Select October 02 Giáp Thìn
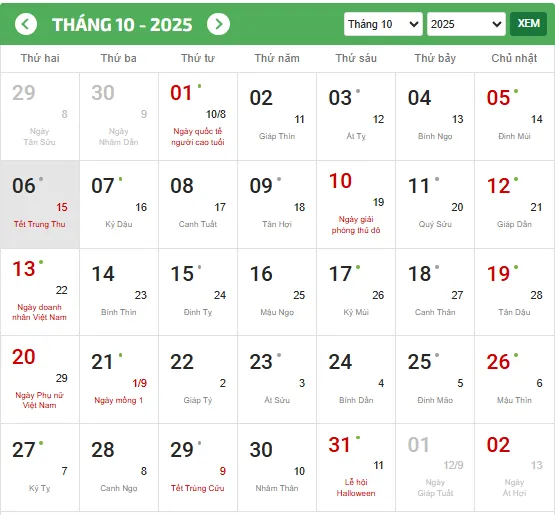555x515 pixels. [277, 116]
